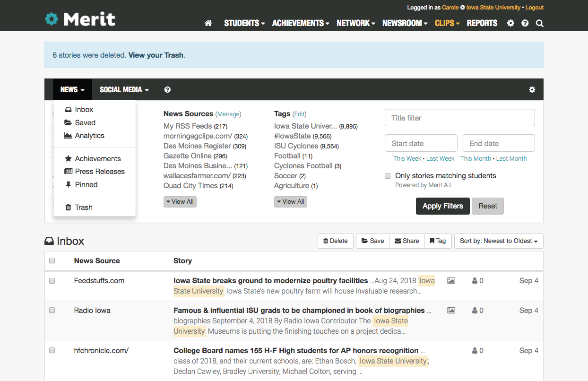Collapse the News dropdown in Clips toolbar

(x=72, y=89)
